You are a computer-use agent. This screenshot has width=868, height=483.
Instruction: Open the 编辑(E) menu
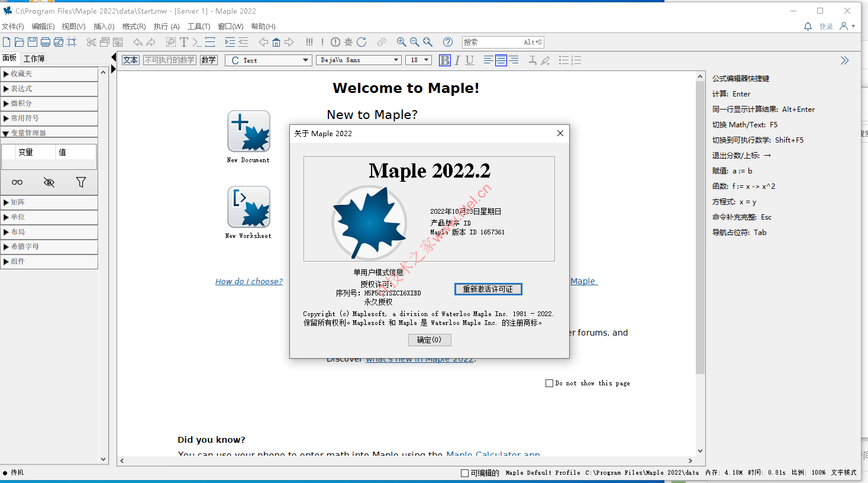(x=43, y=26)
